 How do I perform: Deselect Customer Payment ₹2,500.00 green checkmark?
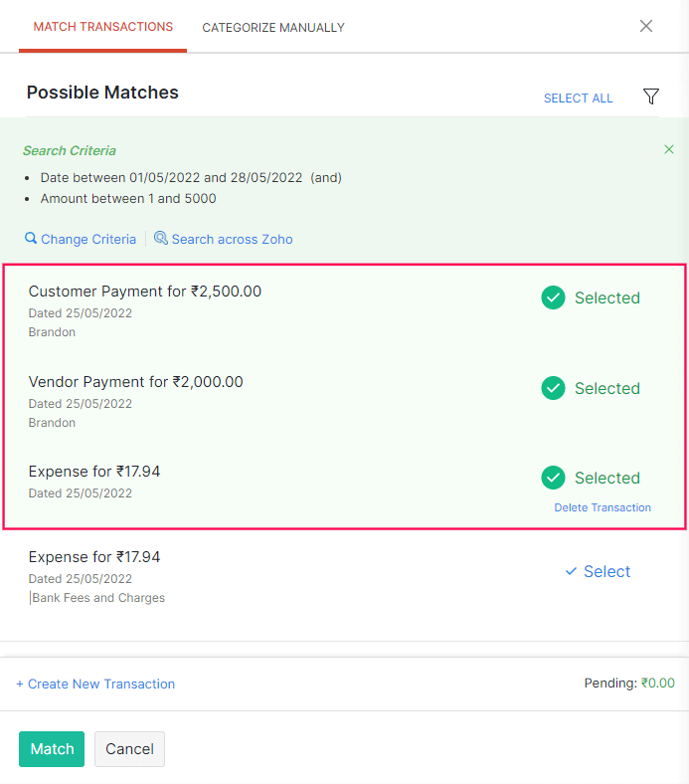click(x=553, y=297)
